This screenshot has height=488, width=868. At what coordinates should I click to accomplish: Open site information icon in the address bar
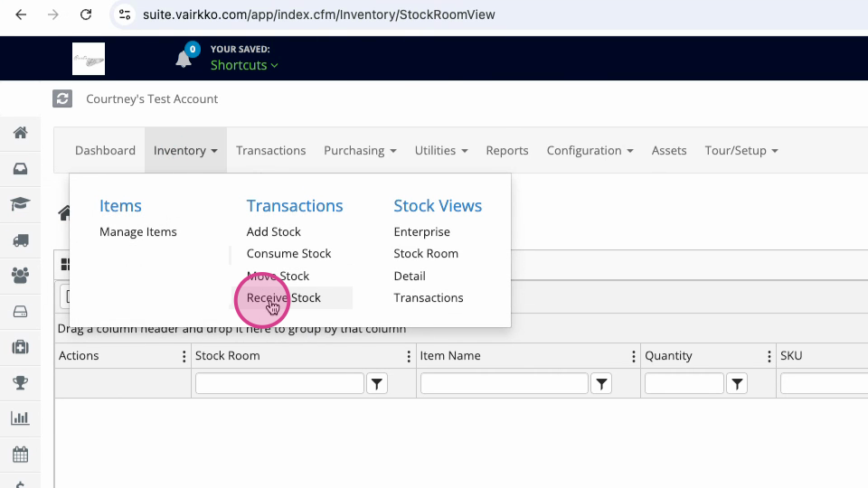[125, 15]
